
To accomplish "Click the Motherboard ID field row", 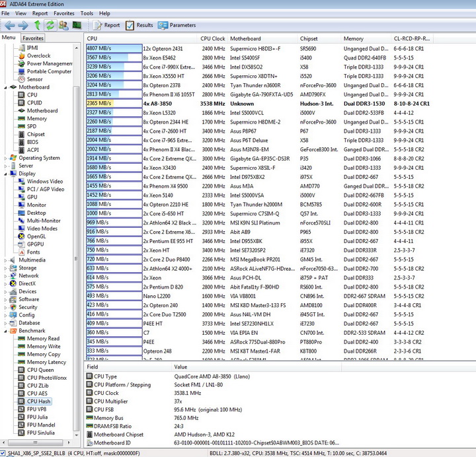I will [x=212, y=442].
